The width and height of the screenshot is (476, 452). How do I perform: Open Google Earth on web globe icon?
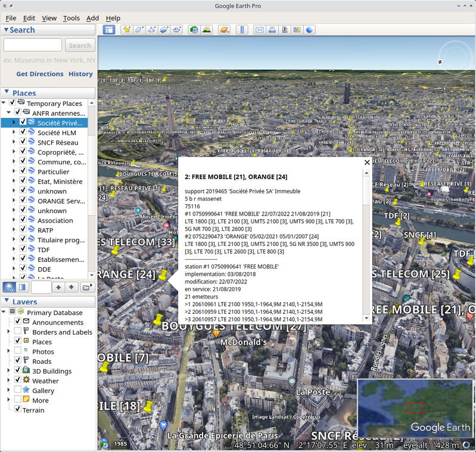309,30
